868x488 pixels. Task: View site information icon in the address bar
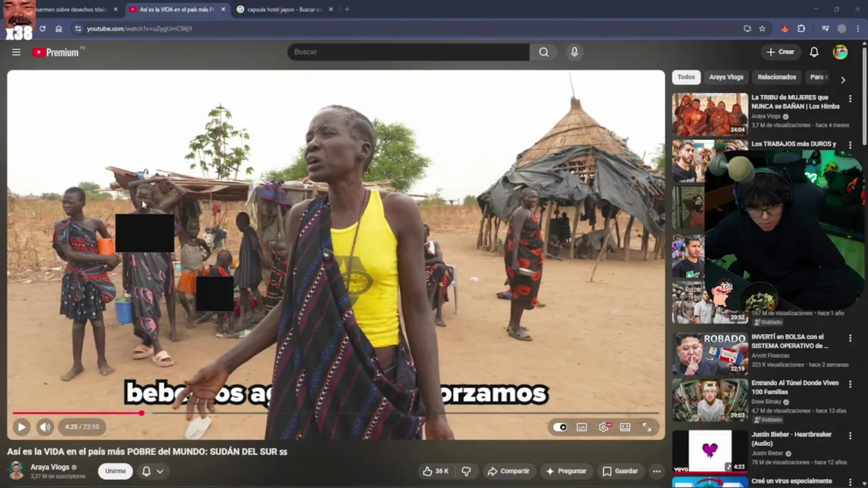click(78, 28)
